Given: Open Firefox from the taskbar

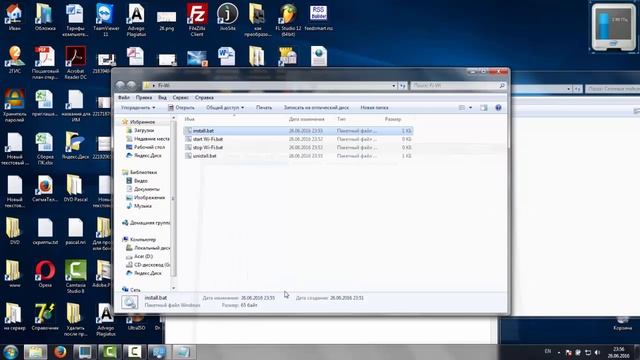Looking at the screenshot, I should coord(60,352).
